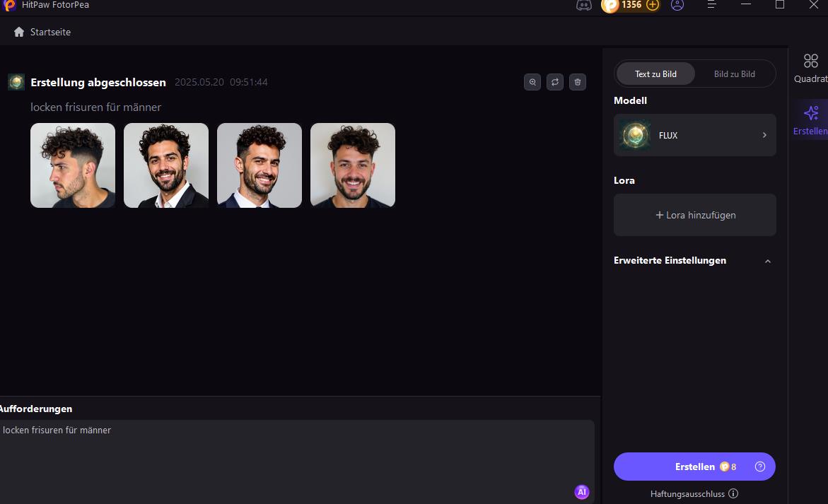Open the zoom preview icon for generated images
Image resolution: width=828 pixels, height=504 pixels.
[x=532, y=81]
